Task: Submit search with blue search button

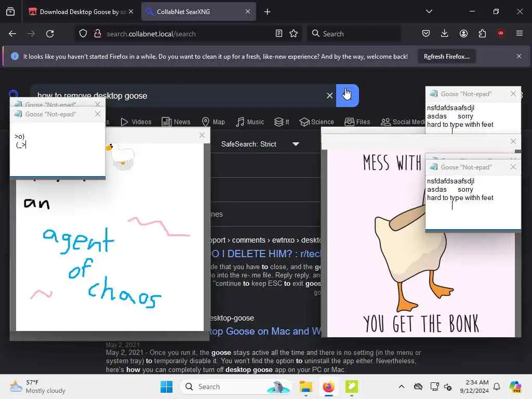Action: point(348,96)
